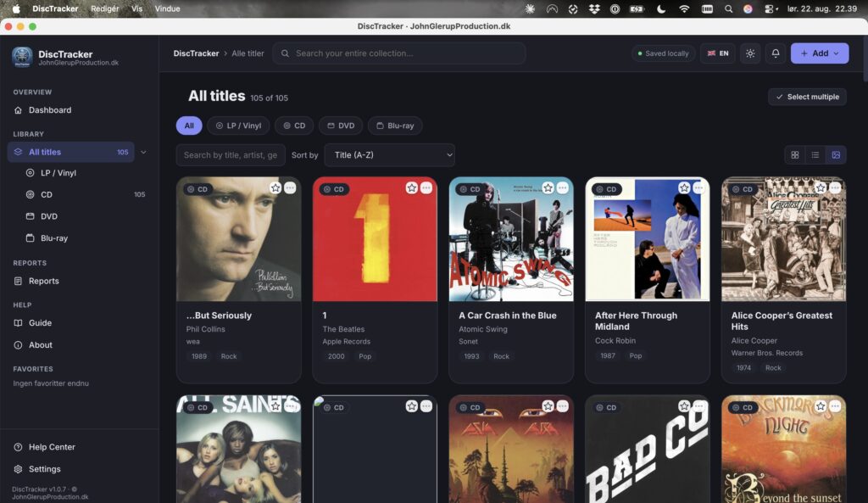Open the Vis menu
868x503 pixels.
136,8
